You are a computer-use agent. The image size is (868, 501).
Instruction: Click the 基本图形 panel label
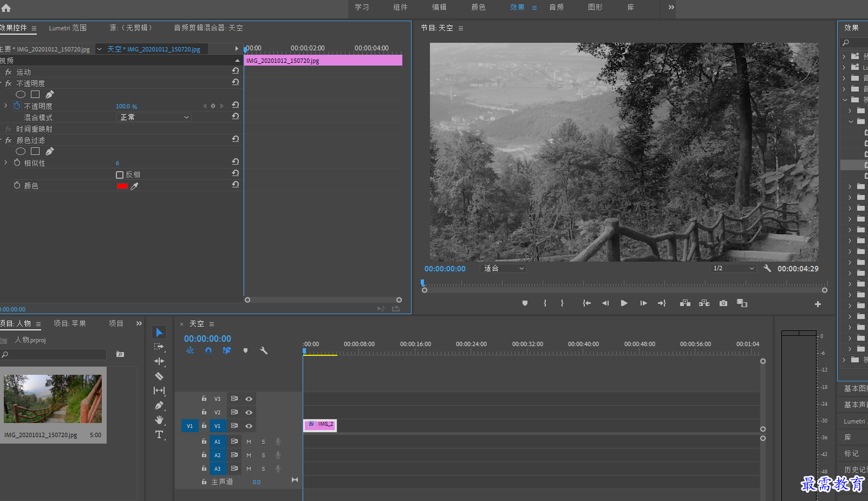(x=856, y=388)
